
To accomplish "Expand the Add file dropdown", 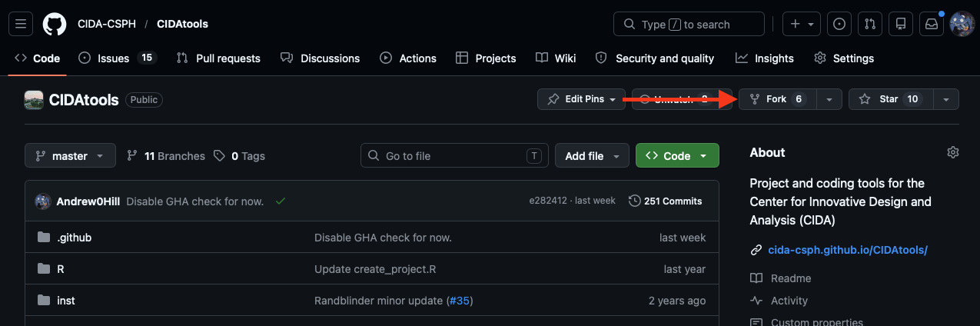I will (592, 155).
